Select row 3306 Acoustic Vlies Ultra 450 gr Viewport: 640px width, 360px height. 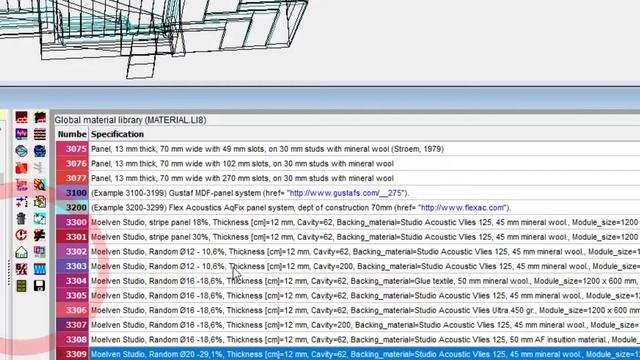point(348,311)
